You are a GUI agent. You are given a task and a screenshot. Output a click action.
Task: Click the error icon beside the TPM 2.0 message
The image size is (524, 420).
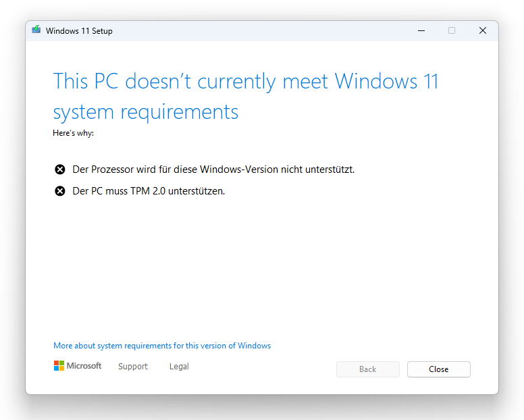point(60,191)
